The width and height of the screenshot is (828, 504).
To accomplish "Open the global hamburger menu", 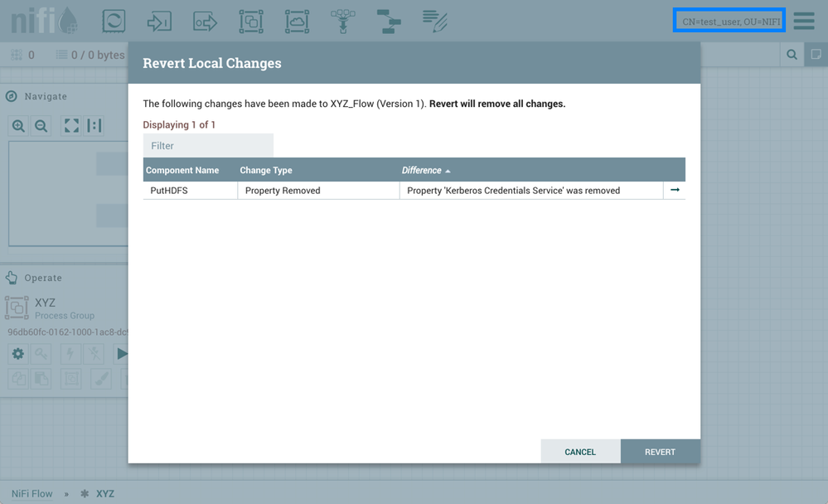I will point(803,20).
